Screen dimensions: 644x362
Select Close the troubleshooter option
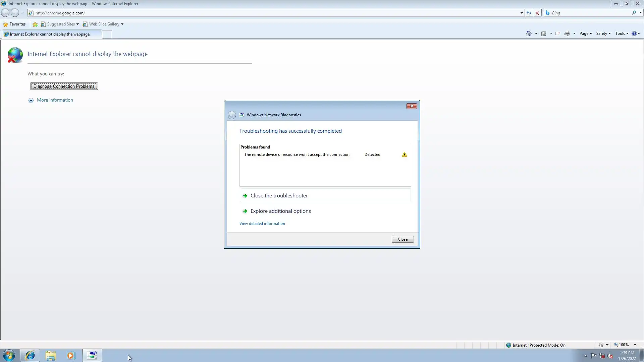coord(279,196)
